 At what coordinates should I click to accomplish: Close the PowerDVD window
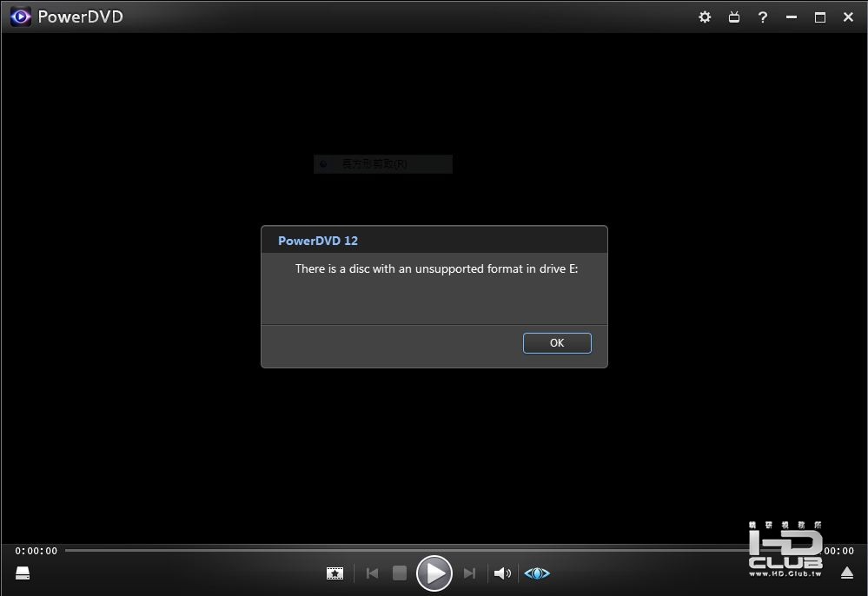pyautogui.click(x=848, y=17)
